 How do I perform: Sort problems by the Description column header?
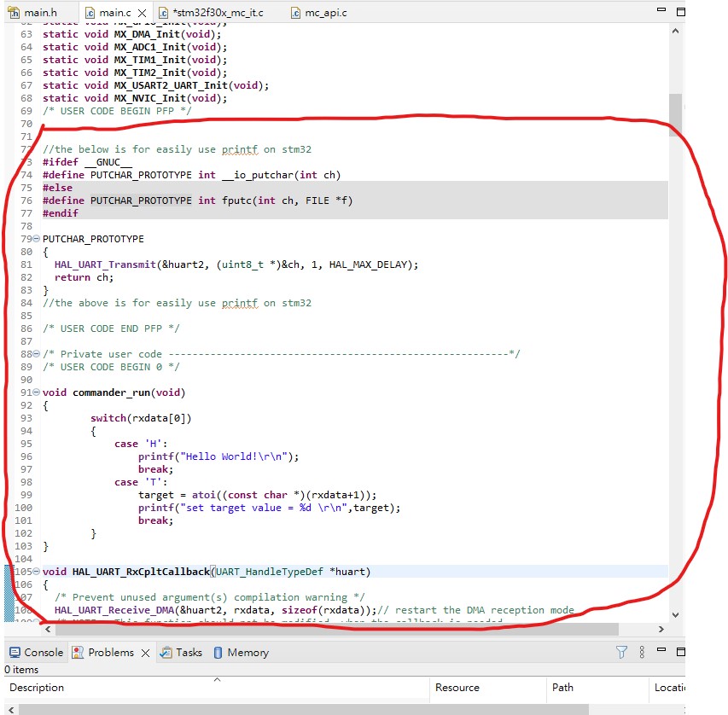pyautogui.click(x=37, y=688)
